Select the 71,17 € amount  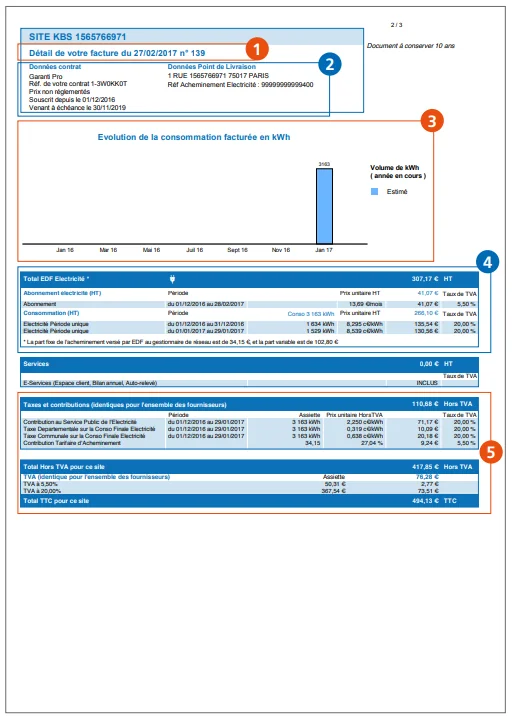pyautogui.click(x=428, y=422)
